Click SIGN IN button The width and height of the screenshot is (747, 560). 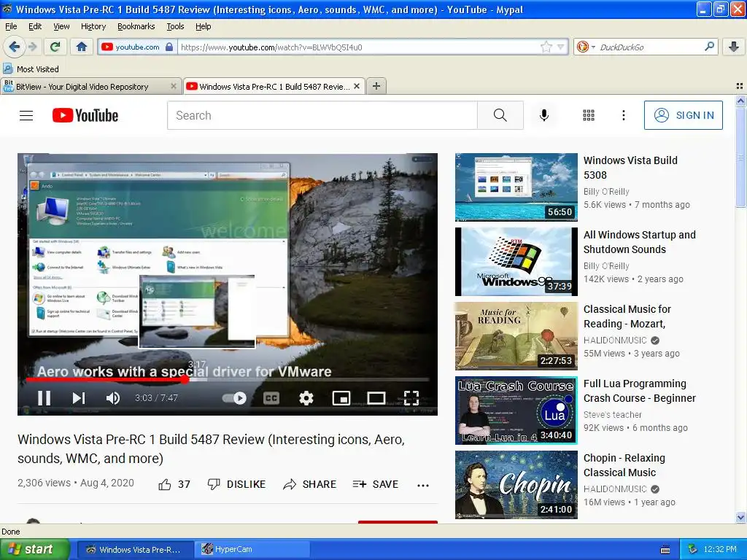coord(683,115)
